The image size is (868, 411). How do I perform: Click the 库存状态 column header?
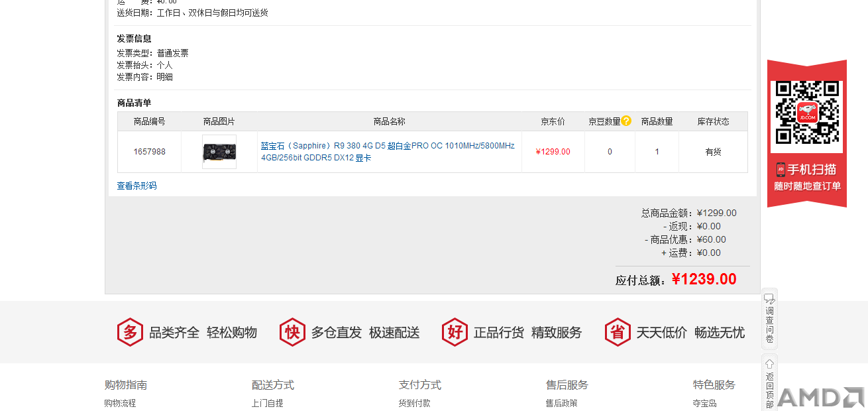pyautogui.click(x=713, y=121)
